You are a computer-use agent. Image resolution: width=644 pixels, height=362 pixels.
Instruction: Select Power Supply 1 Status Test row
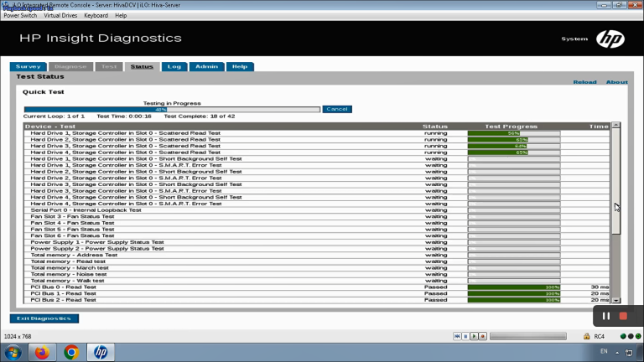(317, 242)
